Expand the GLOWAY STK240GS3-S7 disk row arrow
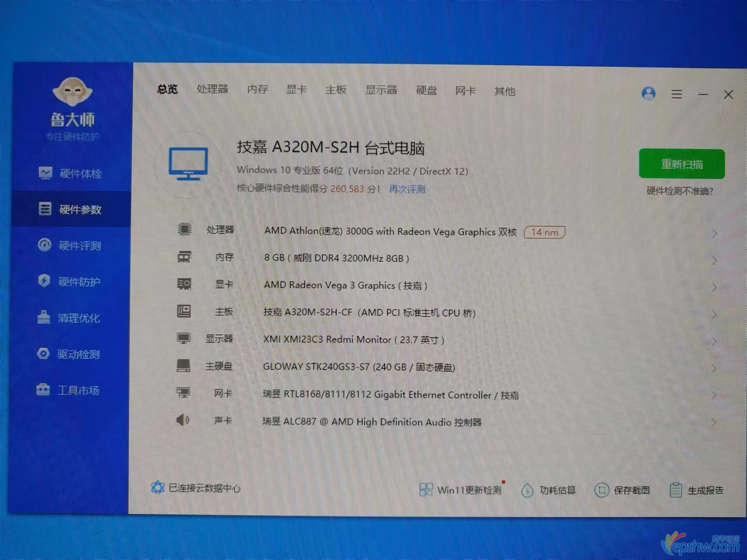This screenshot has width=747, height=560. tap(714, 368)
